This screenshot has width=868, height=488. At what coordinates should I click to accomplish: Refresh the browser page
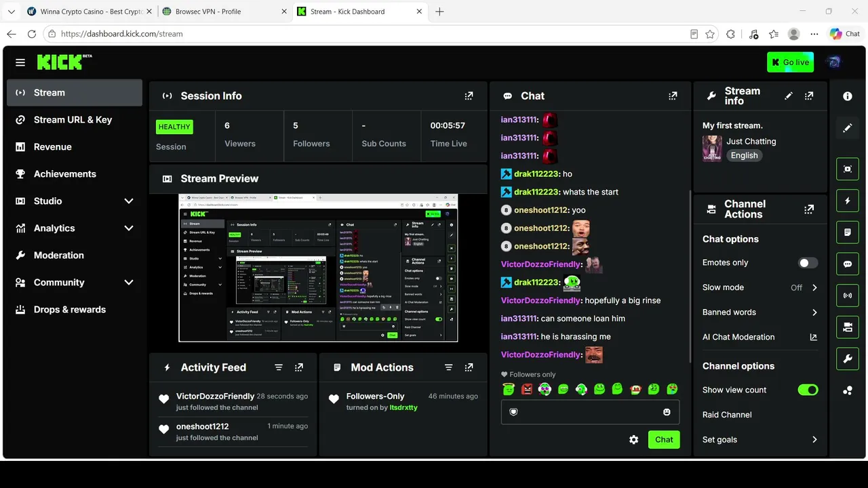[32, 34]
